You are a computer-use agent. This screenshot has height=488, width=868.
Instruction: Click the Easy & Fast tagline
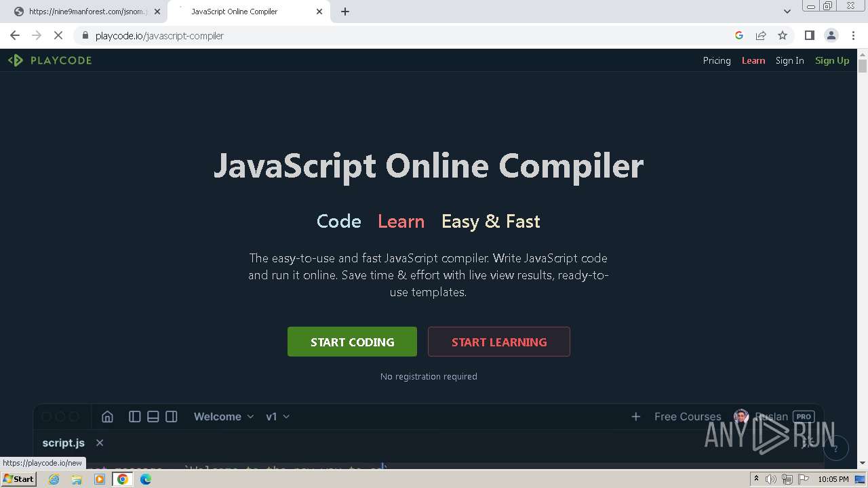coord(491,222)
